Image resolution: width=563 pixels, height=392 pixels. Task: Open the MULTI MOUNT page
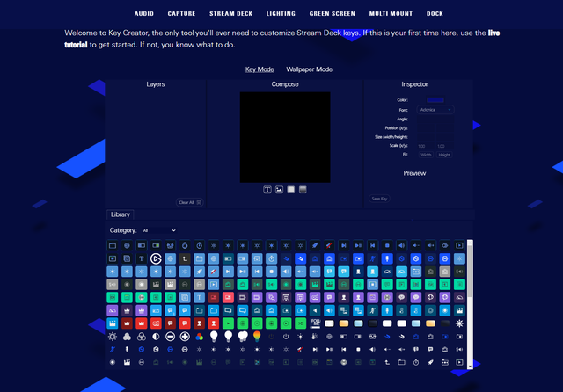pos(391,14)
